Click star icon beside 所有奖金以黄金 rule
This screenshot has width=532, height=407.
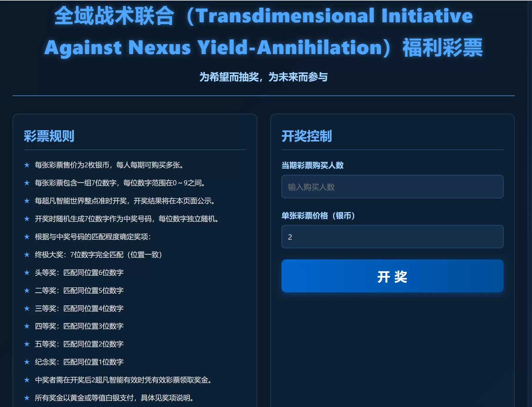[27, 398]
